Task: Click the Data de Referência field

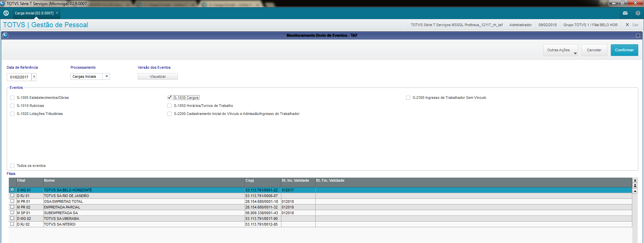Action: click(19, 77)
